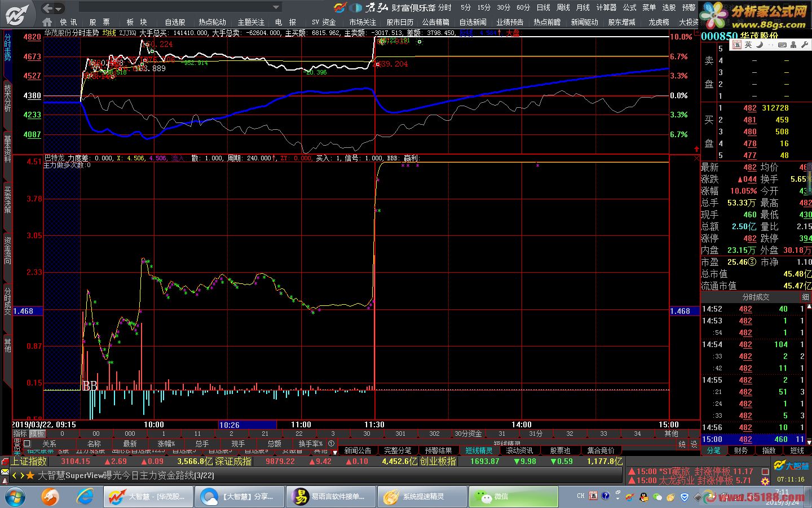Viewport: 812px width, 508px height.
Task: Open the 滚动资讯 tab
Action: pyautogui.click(x=519, y=450)
